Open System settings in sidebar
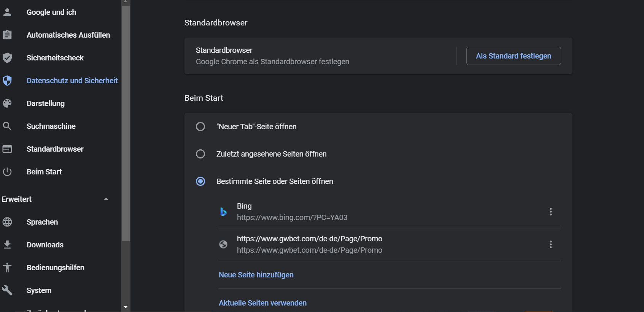644x312 pixels. pyautogui.click(x=39, y=290)
